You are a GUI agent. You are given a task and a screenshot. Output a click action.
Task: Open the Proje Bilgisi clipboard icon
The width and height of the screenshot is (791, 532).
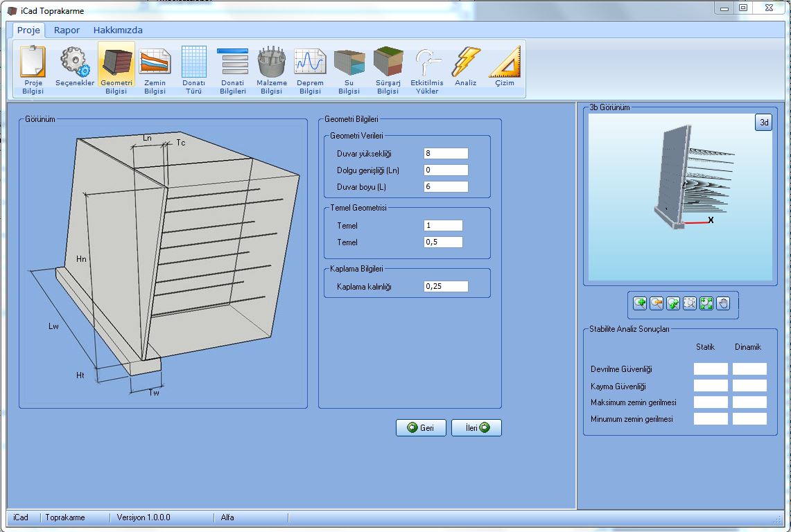point(33,69)
